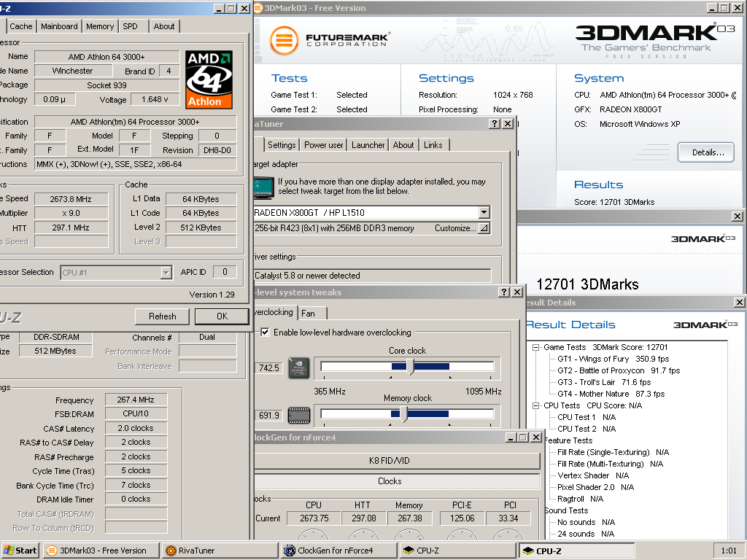The height and width of the screenshot is (560, 747).
Task: Click the Catalyst 5.8 or newer detected field
Action: (373, 276)
